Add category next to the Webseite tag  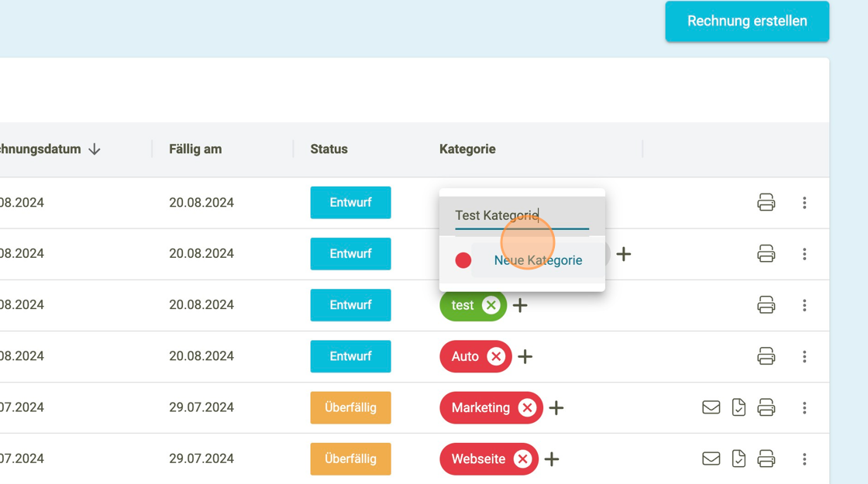(551, 459)
